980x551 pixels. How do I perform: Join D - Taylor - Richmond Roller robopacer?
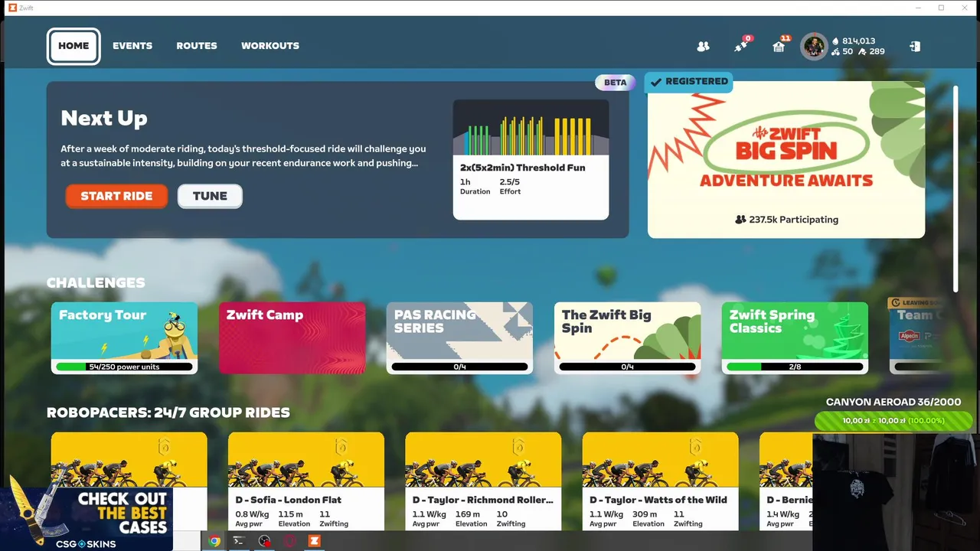483,481
